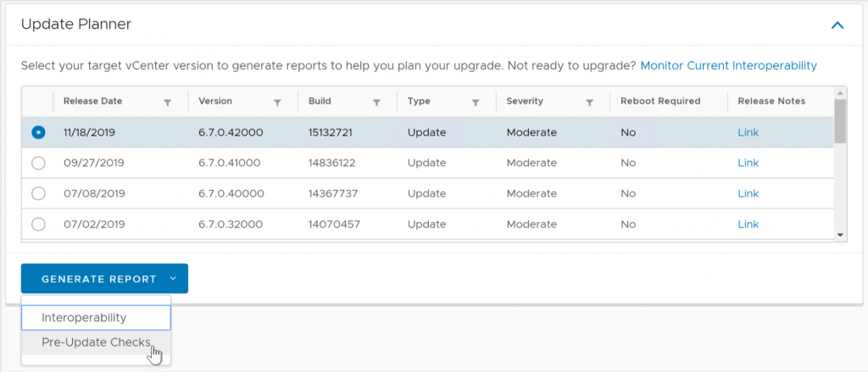Open Monitor Current Interoperability link
This screenshot has width=868, height=372.
[x=728, y=65]
